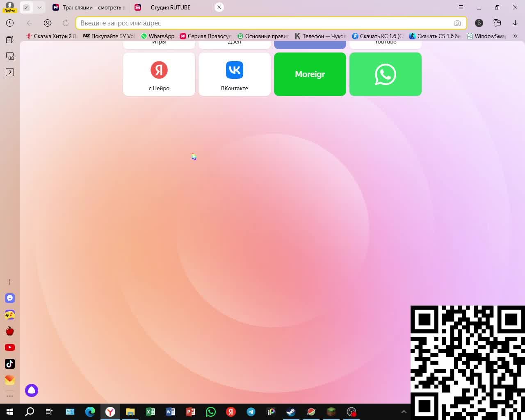The width and height of the screenshot is (525, 420).
Task: Open the ВКонтакте tile
Action: pos(235,74)
